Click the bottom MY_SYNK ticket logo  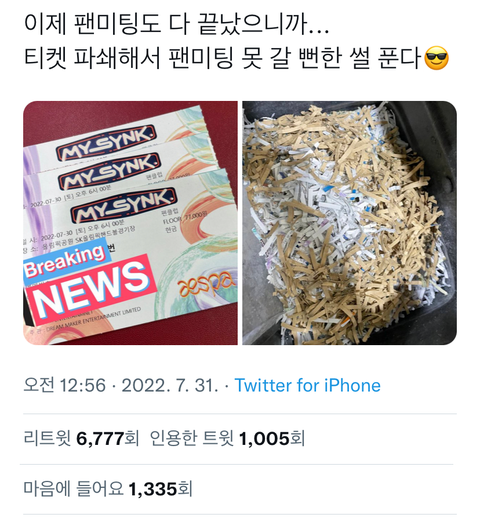[124, 205]
